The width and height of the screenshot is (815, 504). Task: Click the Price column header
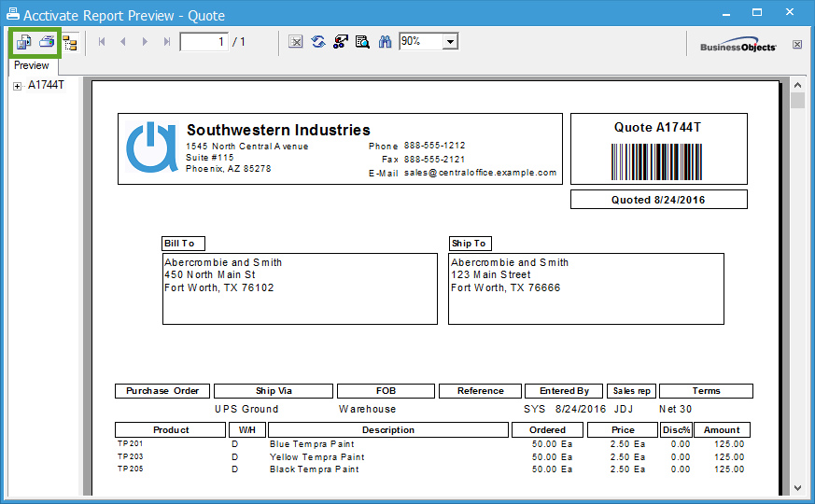[x=623, y=429]
